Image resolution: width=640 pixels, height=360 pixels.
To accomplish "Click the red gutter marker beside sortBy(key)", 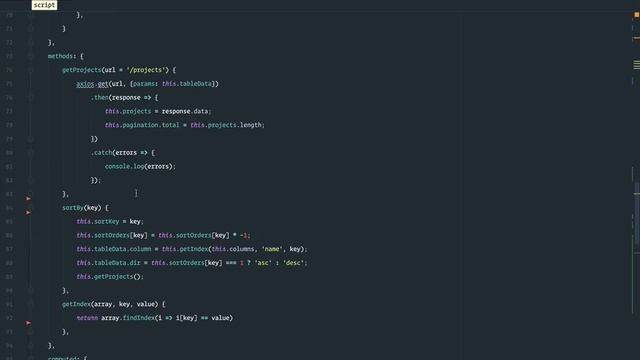I will click(28, 212).
